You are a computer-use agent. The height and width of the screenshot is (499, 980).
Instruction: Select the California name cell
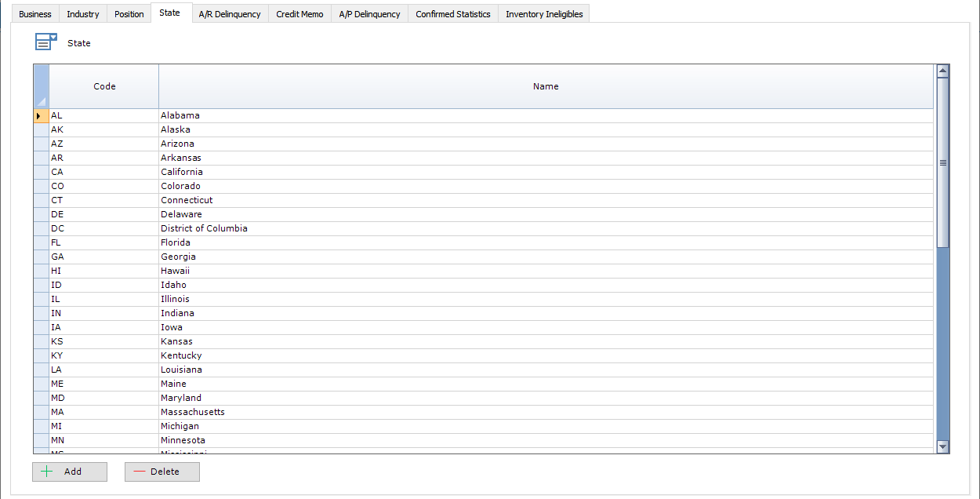(x=546, y=172)
